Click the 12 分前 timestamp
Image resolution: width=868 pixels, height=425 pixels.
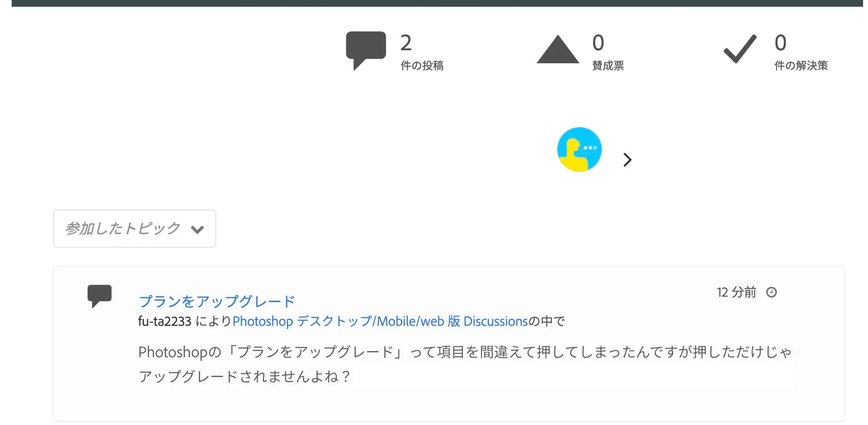[x=737, y=292]
